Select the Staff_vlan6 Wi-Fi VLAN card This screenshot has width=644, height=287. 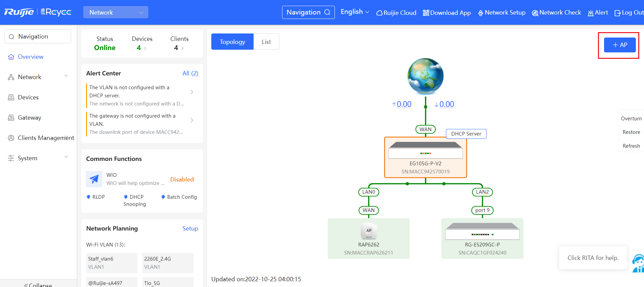click(112, 263)
